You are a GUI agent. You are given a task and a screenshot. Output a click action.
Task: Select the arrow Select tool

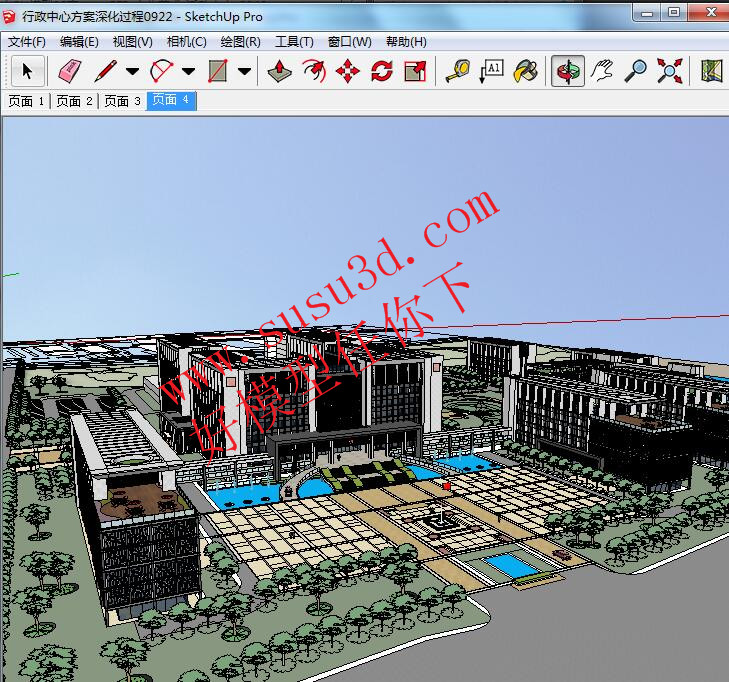pos(27,71)
